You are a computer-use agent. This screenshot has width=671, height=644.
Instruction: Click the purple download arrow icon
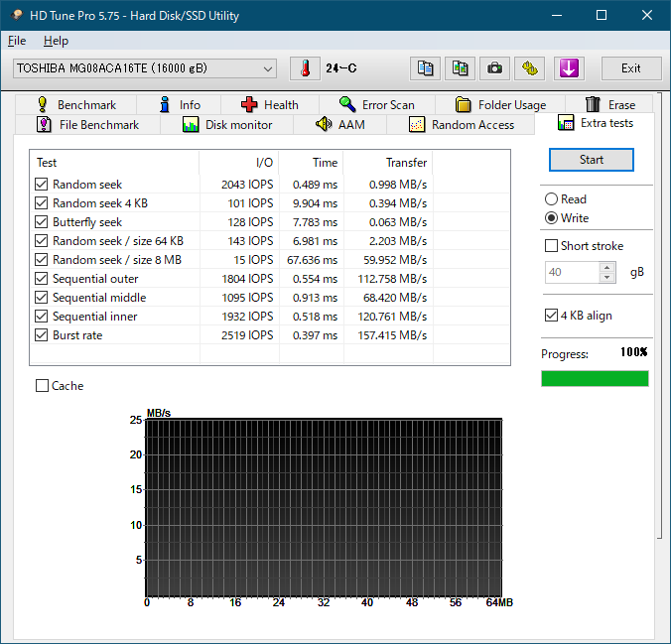click(569, 68)
